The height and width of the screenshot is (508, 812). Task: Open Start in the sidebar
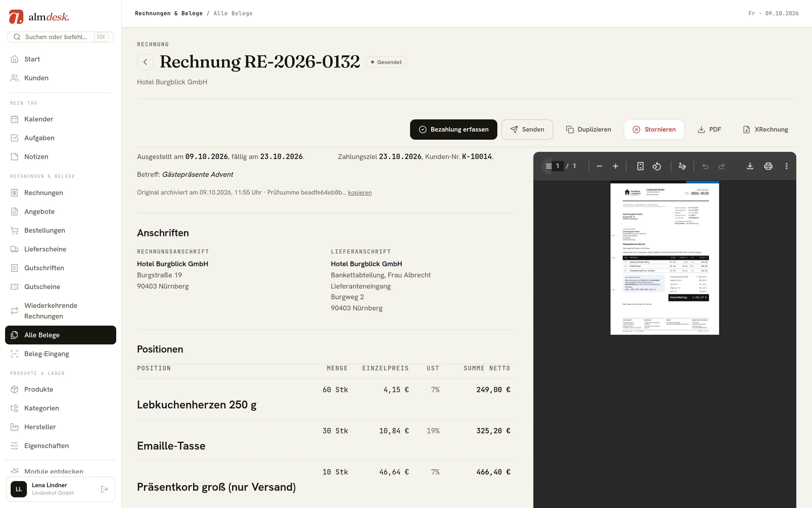click(x=60, y=59)
